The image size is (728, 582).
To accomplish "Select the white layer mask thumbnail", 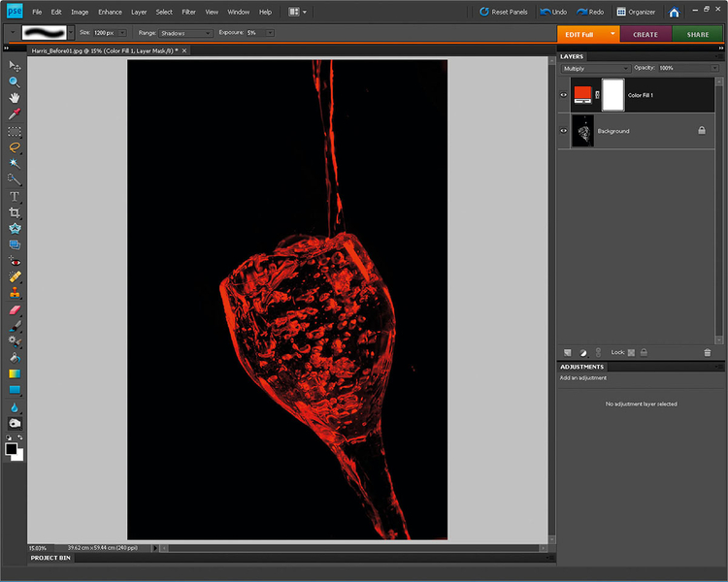I will point(612,95).
